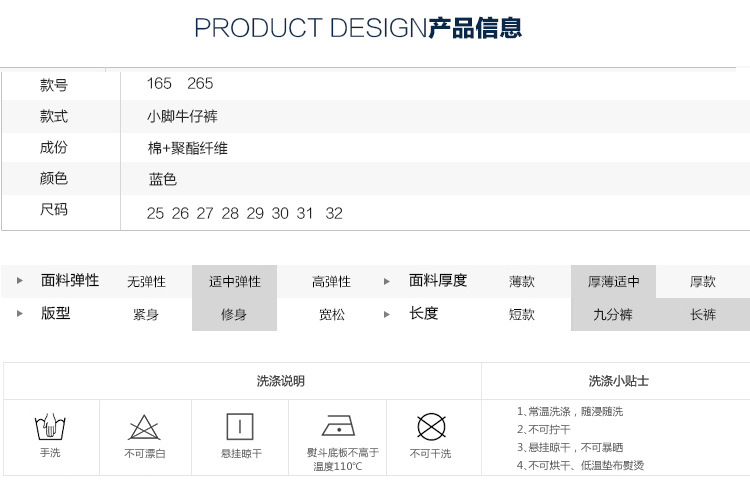
Task: Click the 颜色 row label
Action: (x=54, y=178)
